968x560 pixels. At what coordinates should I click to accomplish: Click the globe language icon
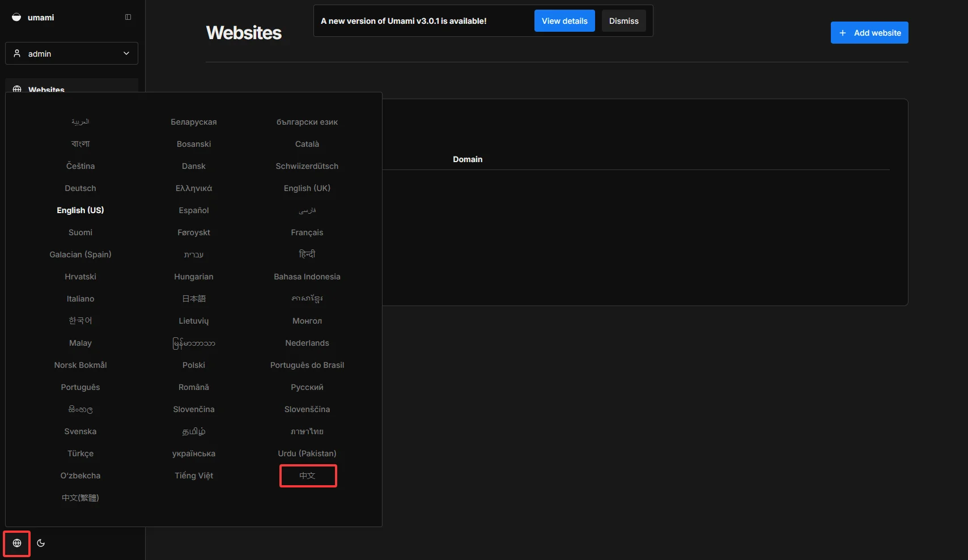pyautogui.click(x=17, y=543)
